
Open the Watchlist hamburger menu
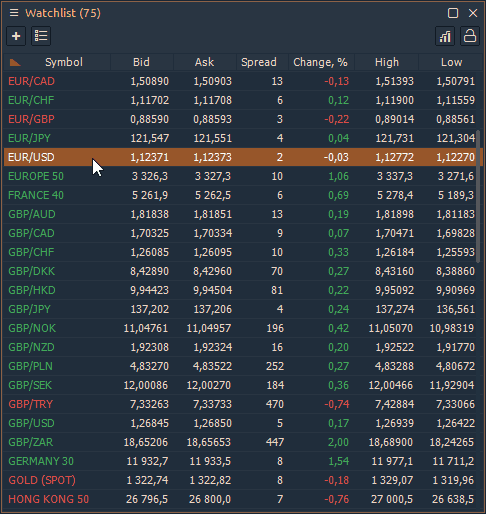coord(14,13)
